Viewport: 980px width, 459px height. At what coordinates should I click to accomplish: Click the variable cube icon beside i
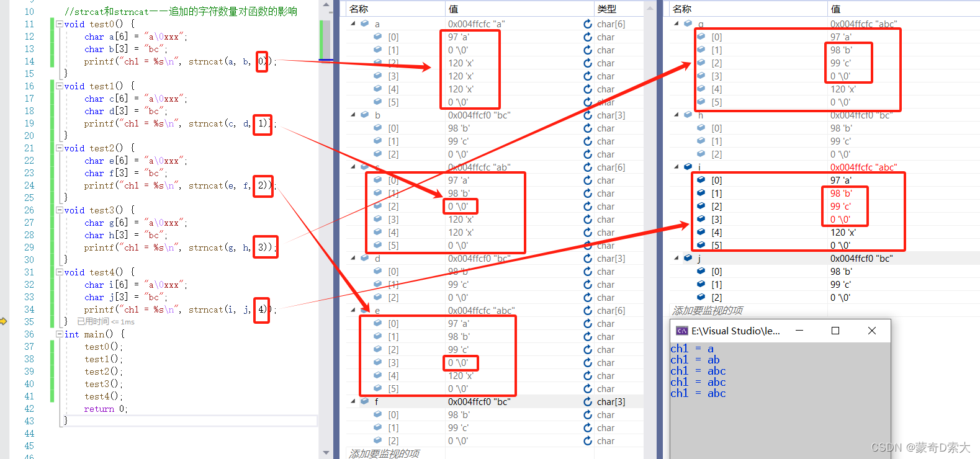pos(688,167)
